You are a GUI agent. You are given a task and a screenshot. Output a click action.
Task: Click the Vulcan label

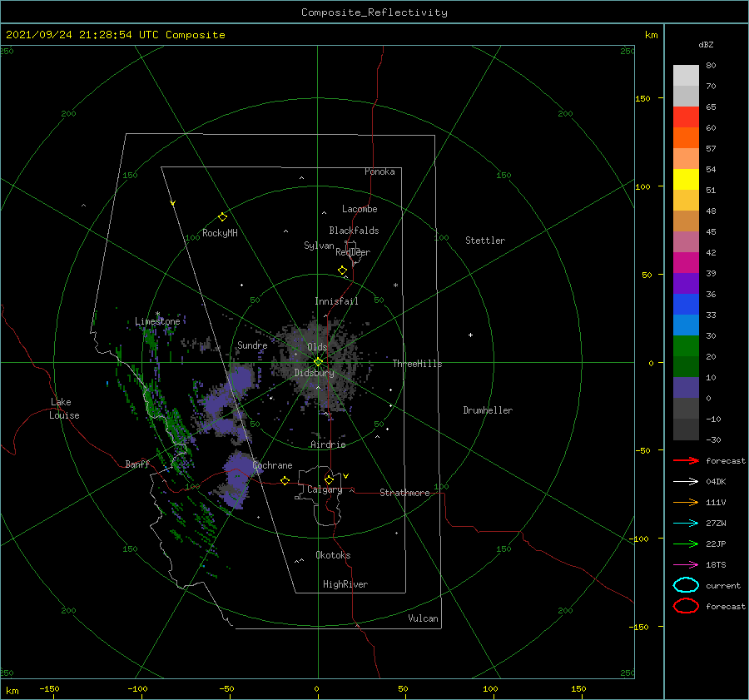click(x=424, y=618)
